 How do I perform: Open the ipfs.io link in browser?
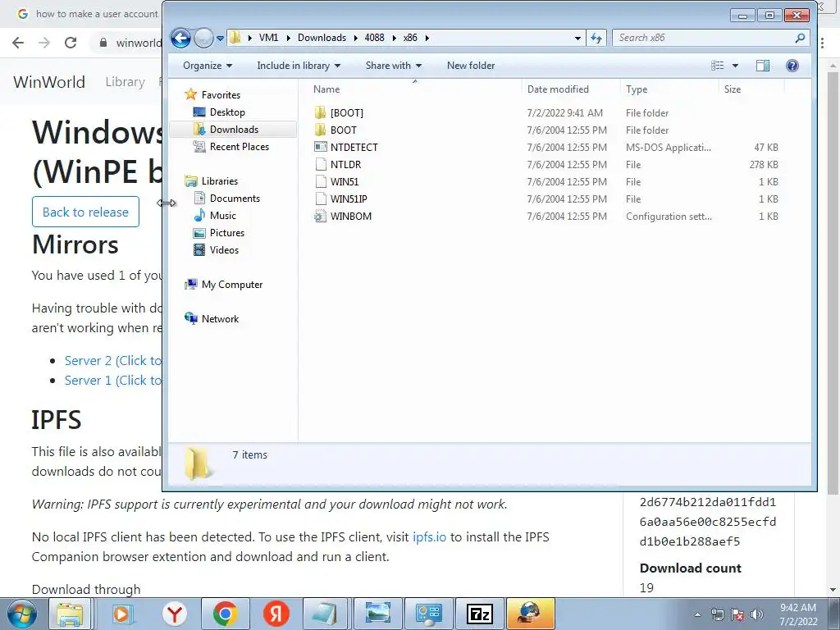pos(429,536)
